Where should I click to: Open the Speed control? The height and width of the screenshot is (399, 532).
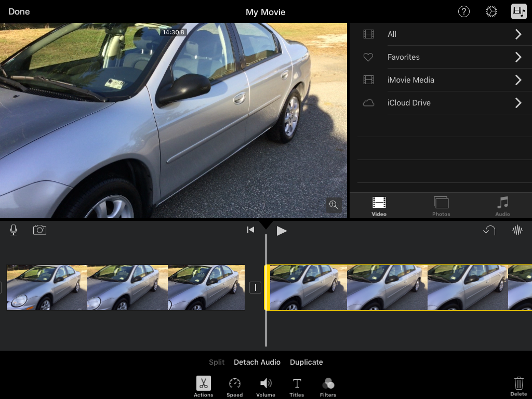[x=234, y=387]
